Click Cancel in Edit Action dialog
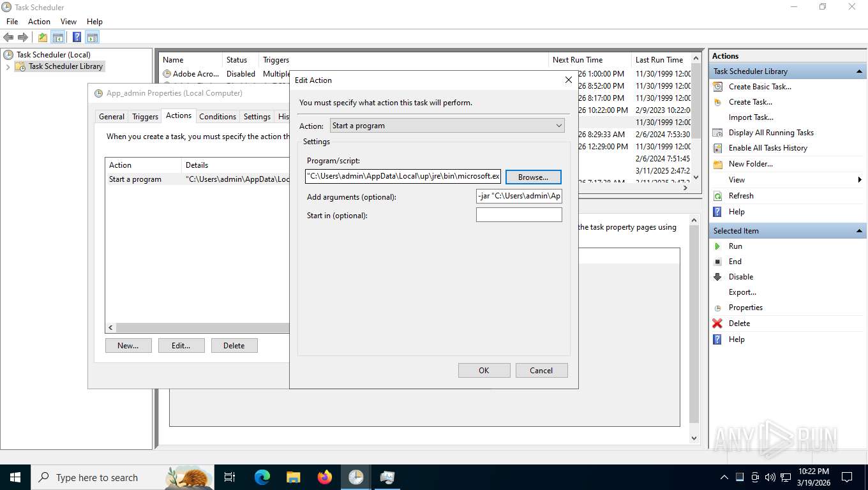868x490 pixels. pos(541,370)
